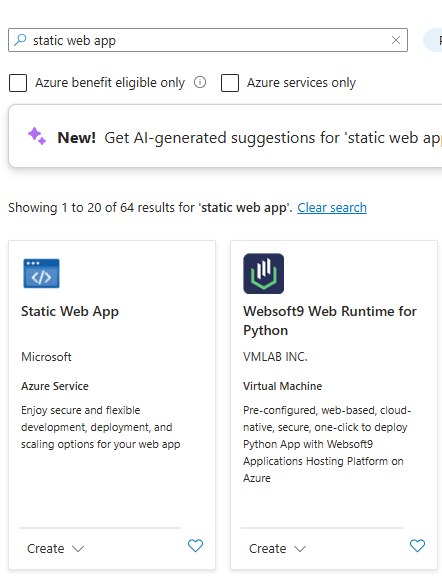Click the info icon beside Azure benefit eligible
Image resolution: width=442 pixels, height=578 pixels.
(200, 82)
